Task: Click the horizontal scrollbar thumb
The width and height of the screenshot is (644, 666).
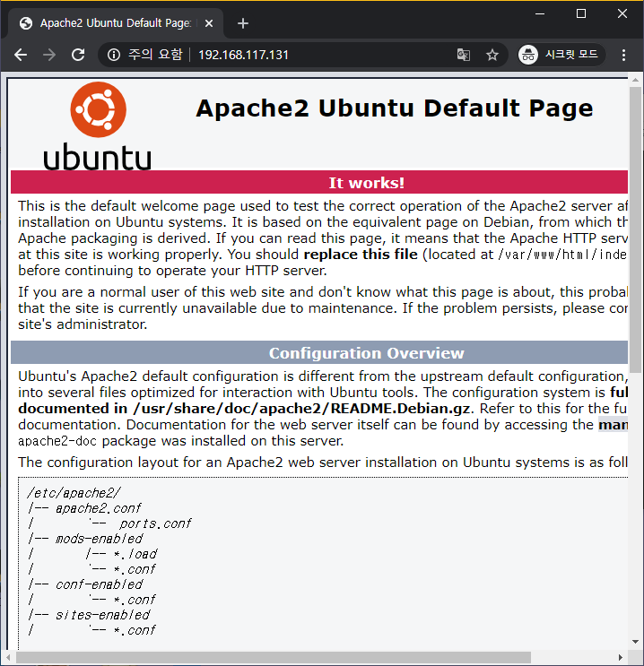Action: 274,657
